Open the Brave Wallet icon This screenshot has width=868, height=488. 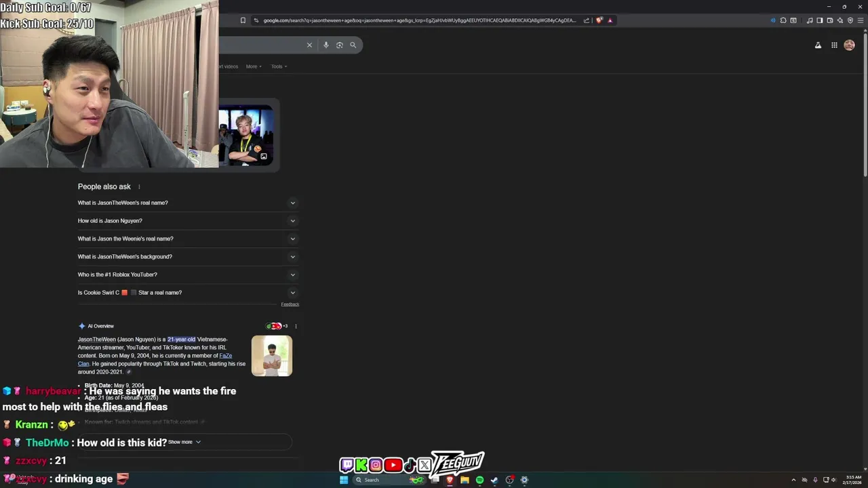[830, 20]
